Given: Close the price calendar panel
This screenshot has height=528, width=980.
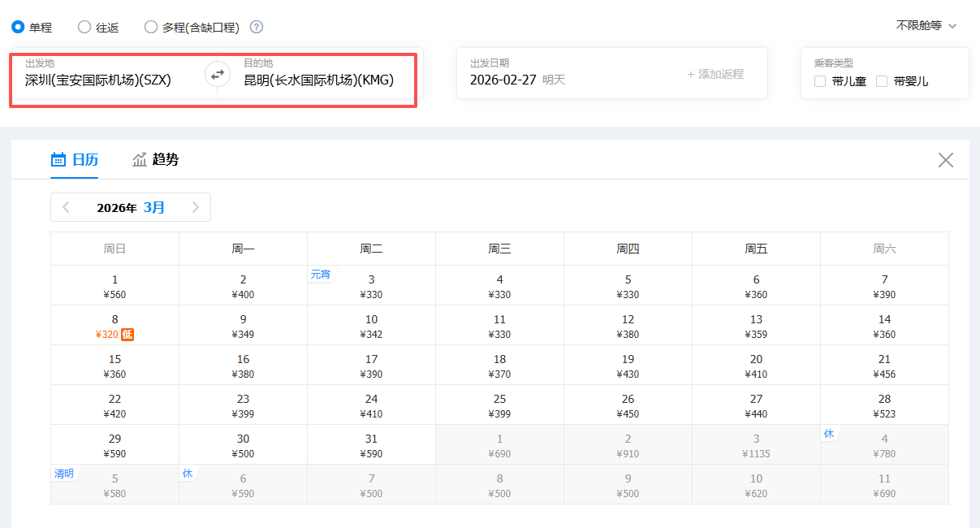Looking at the screenshot, I should (945, 160).
